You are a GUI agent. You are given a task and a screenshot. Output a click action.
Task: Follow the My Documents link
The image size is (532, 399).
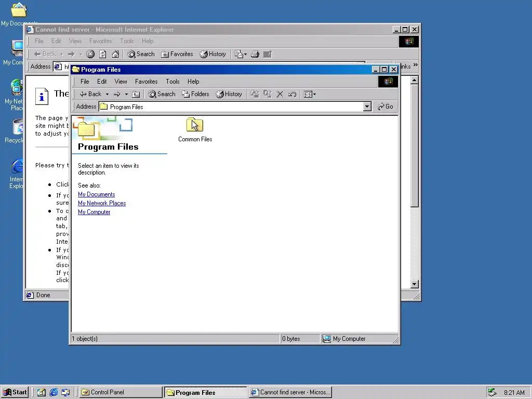(x=96, y=194)
